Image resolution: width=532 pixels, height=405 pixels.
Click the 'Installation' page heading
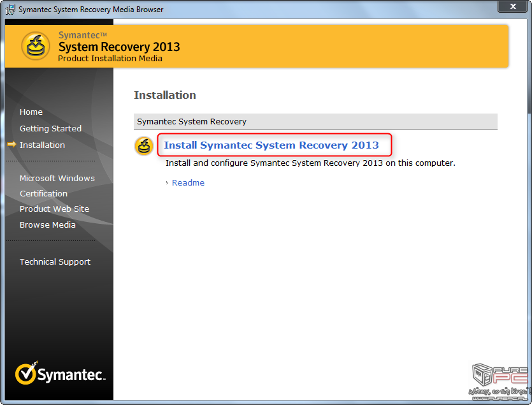(x=165, y=95)
